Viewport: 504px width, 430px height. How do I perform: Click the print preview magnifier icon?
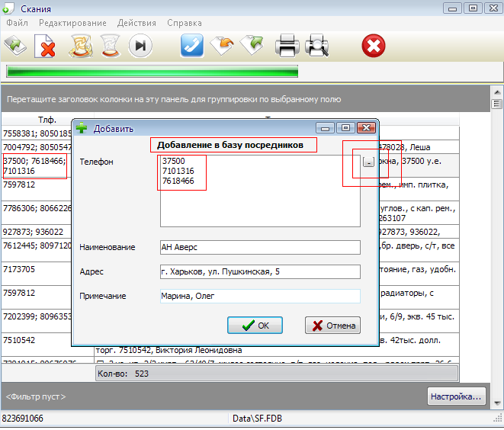point(316,47)
